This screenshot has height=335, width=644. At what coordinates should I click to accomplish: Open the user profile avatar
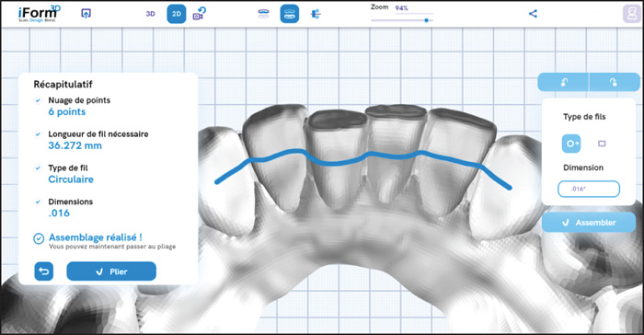(x=632, y=14)
